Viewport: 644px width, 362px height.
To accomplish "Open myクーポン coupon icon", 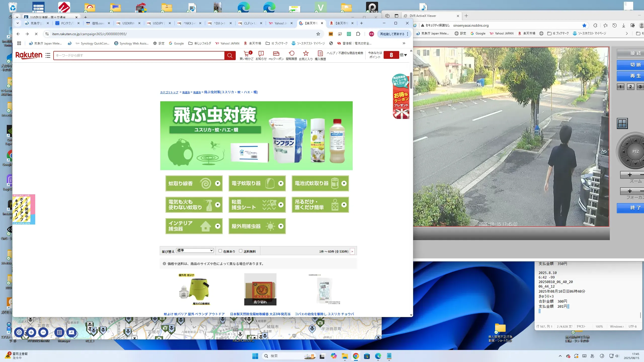I will (x=276, y=54).
